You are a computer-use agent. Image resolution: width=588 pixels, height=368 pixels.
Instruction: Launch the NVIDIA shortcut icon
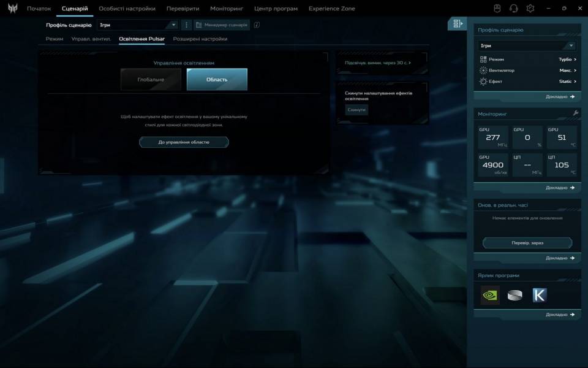pyautogui.click(x=490, y=295)
